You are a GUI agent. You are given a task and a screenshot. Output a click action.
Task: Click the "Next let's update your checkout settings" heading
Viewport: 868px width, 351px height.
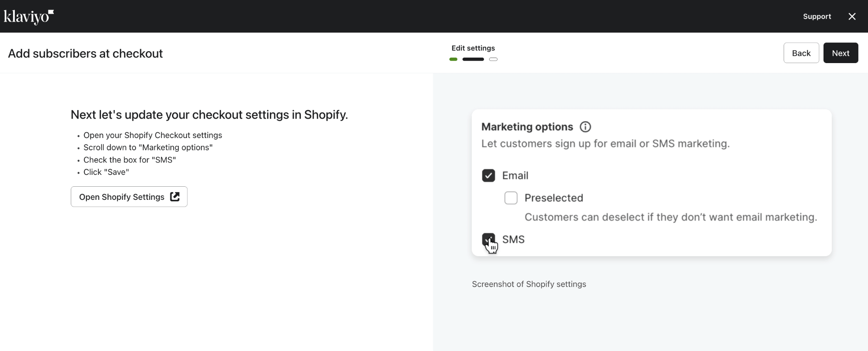209,115
